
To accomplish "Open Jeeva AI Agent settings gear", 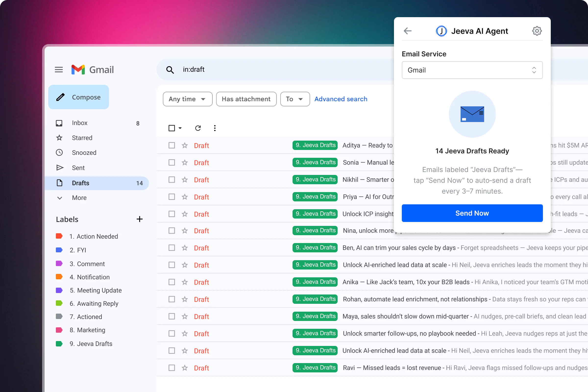I will (537, 31).
